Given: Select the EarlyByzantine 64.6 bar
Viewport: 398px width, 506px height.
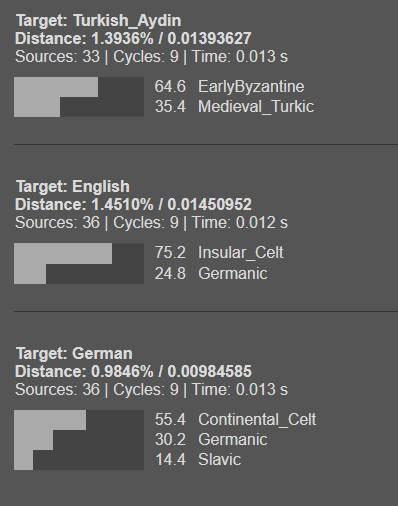Looking at the screenshot, I should (56, 87).
